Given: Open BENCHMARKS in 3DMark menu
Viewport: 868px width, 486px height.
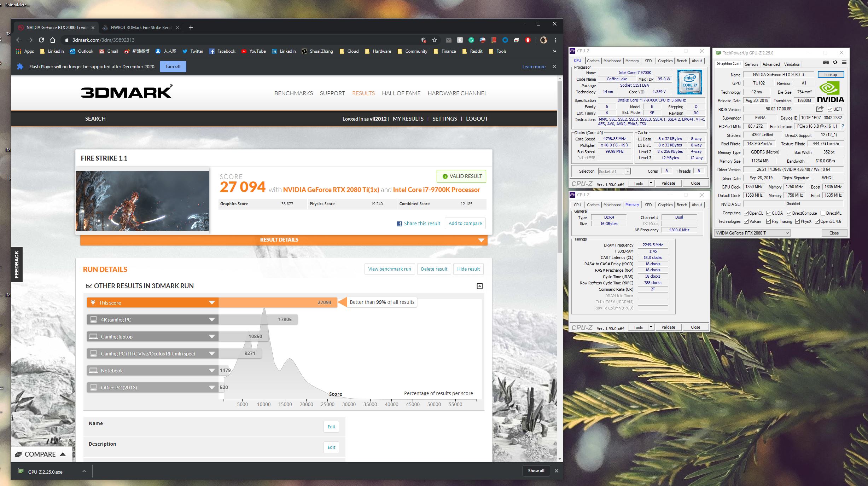Looking at the screenshot, I should 293,93.
